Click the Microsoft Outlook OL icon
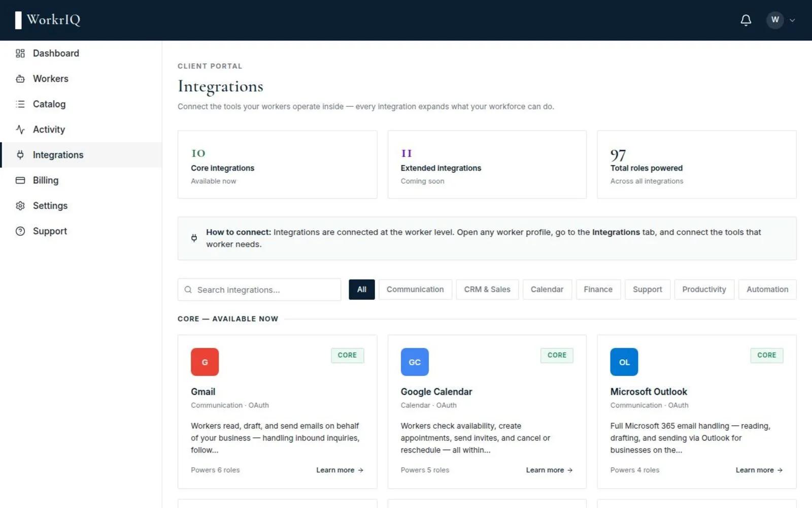This screenshot has width=812, height=508. [624, 362]
